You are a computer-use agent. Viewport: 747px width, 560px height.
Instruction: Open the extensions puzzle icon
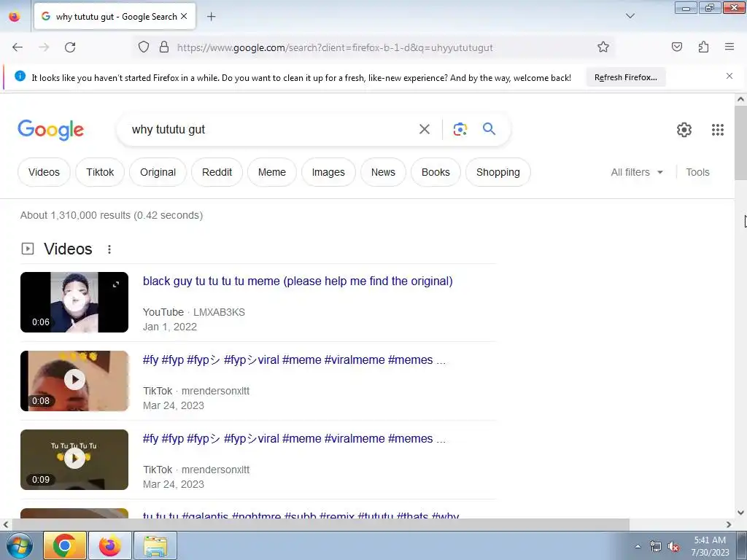(703, 47)
